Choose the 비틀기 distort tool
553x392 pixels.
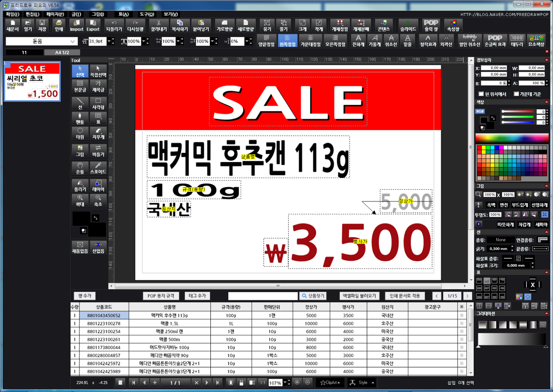(x=98, y=151)
